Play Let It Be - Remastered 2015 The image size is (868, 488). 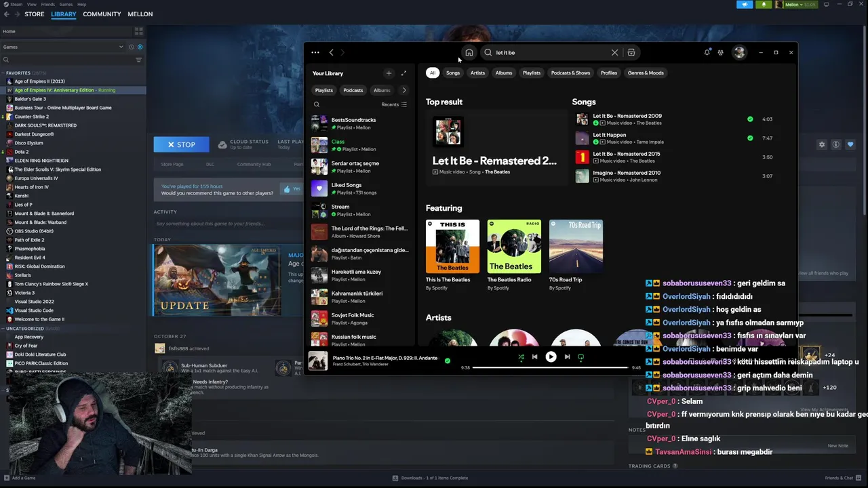tap(675, 157)
